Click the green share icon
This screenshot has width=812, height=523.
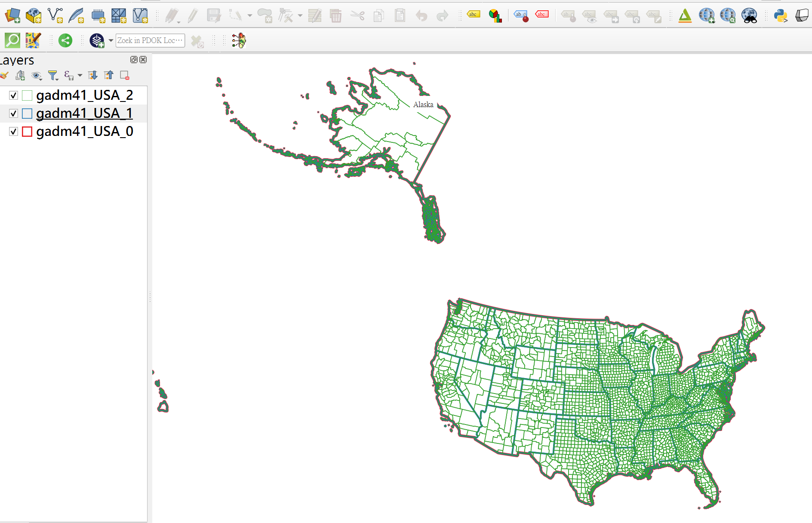tap(65, 40)
